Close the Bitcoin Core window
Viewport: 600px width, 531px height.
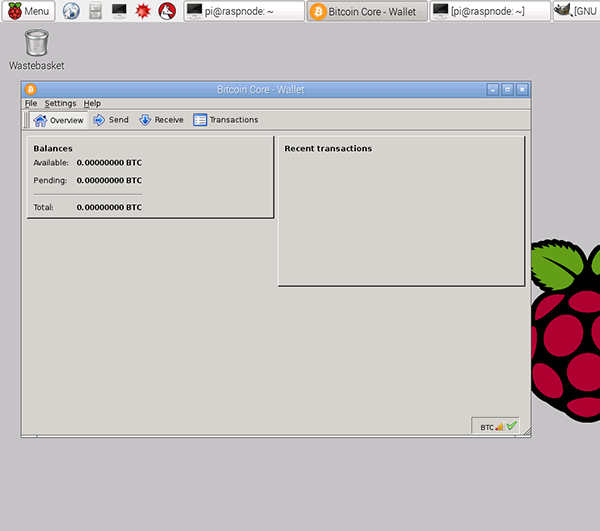[522, 90]
